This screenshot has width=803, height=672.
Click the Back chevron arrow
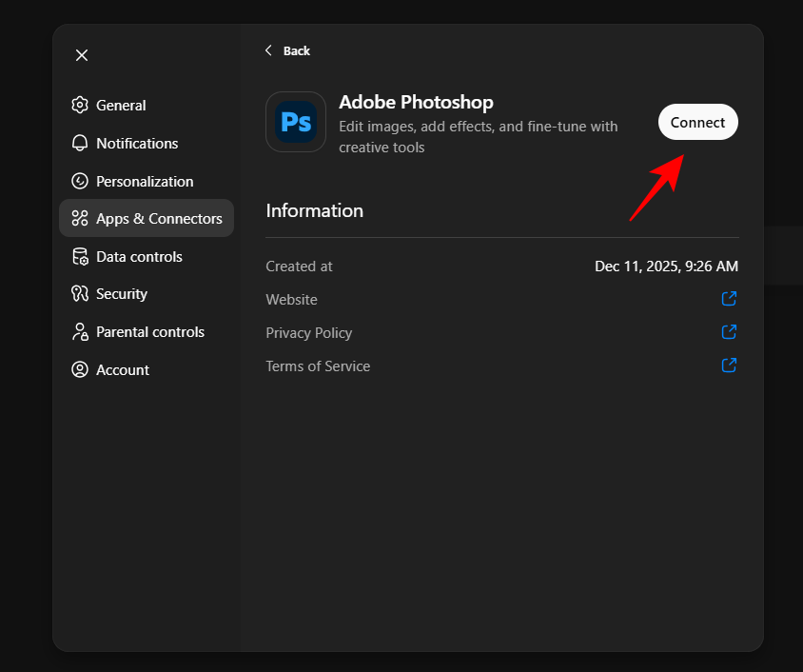[x=269, y=50]
